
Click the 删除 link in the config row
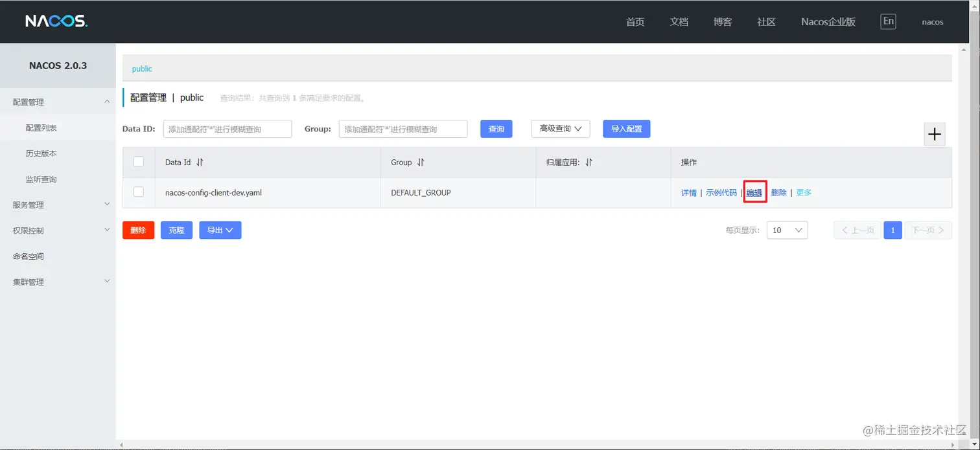click(x=779, y=192)
